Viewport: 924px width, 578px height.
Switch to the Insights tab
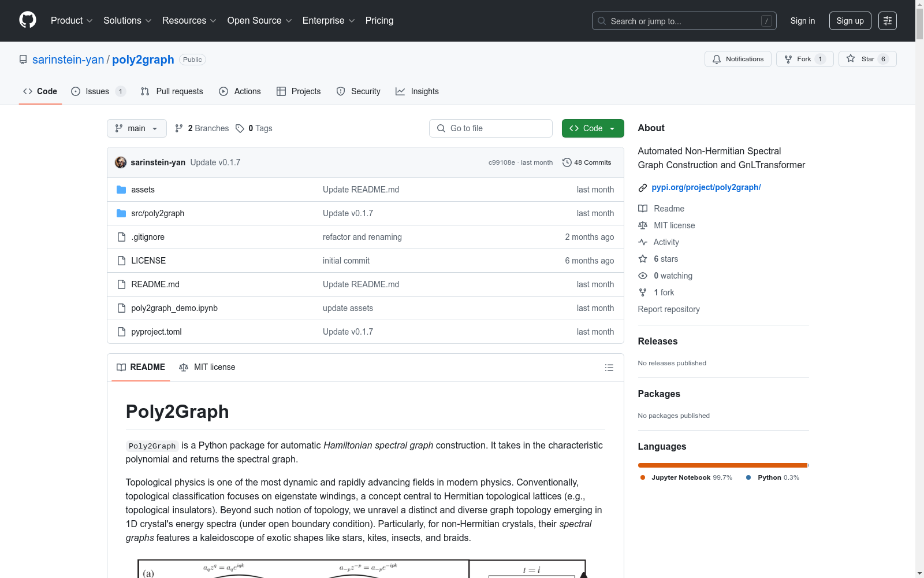click(417, 91)
